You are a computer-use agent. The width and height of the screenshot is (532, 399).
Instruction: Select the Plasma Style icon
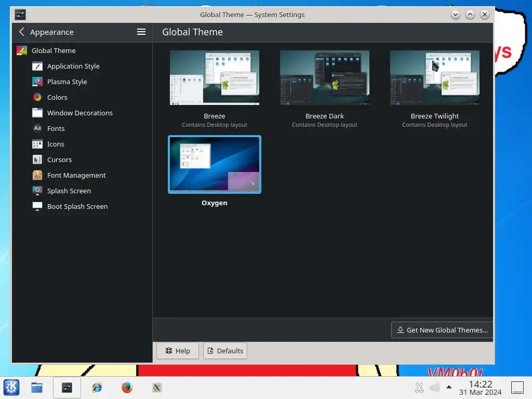(37, 82)
